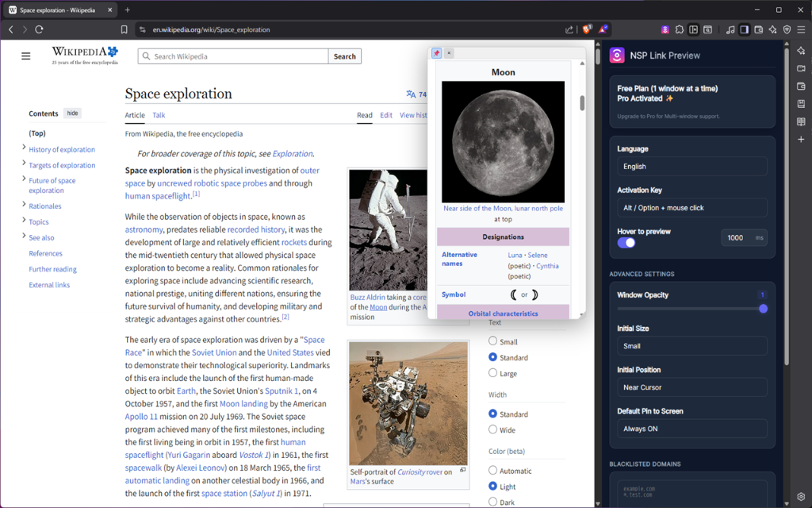
Task: Click the Brave VPN shield icon
Action: point(787,29)
